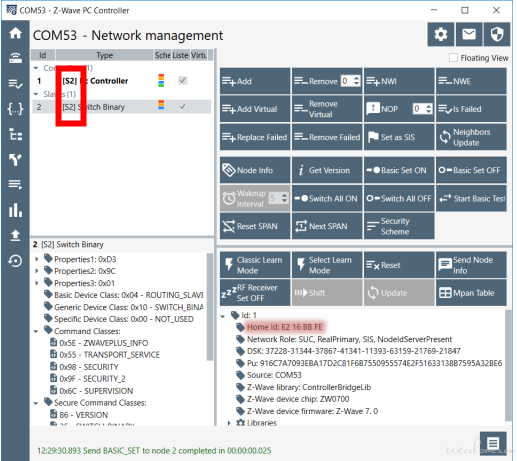Open the firmware upload icon in sidebar
The height and width of the screenshot is (461, 517).
pos(15,235)
